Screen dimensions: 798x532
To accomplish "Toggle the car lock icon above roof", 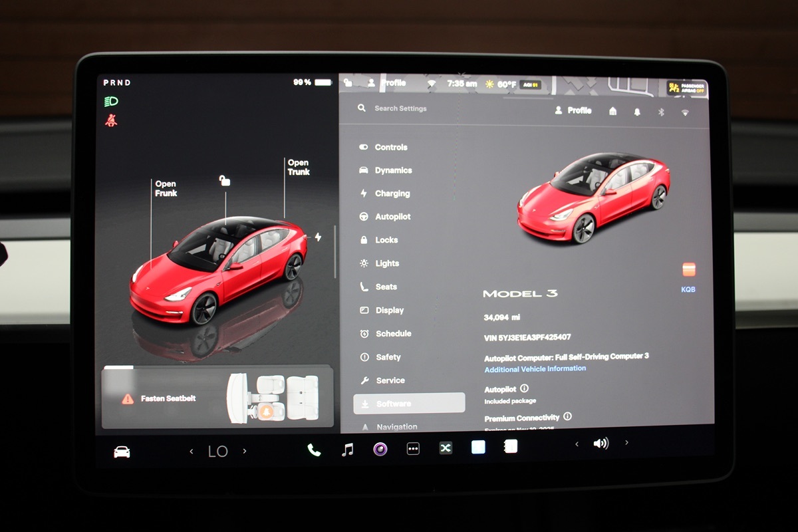I will 225,180.
